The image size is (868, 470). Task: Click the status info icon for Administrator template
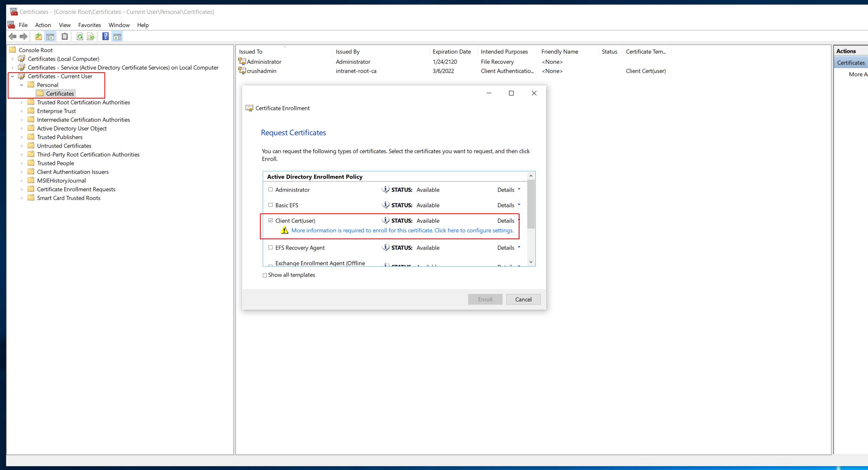coord(385,189)
